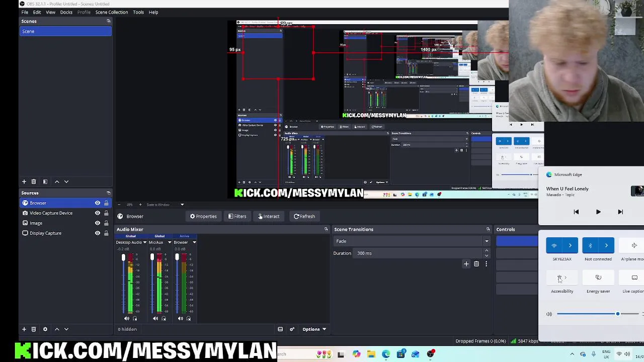Image resolution: width=644 pixels, height=362 pixels.
Task: Add a new scene with plus icon
Action: [24, 182]
